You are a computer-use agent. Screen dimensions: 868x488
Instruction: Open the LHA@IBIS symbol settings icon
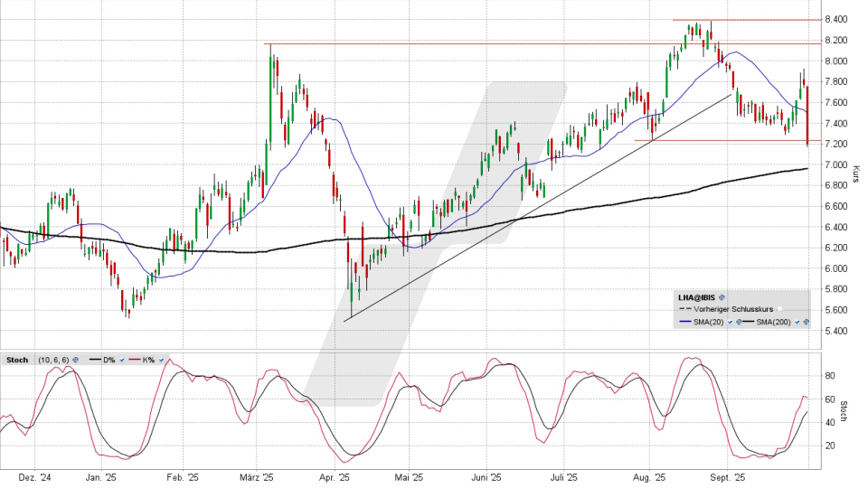722,297
